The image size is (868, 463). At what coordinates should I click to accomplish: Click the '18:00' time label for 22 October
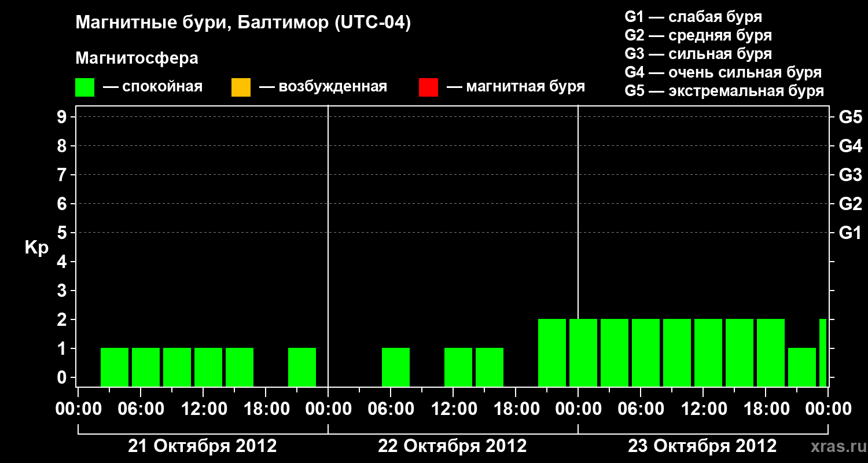[x=516, y=409]
